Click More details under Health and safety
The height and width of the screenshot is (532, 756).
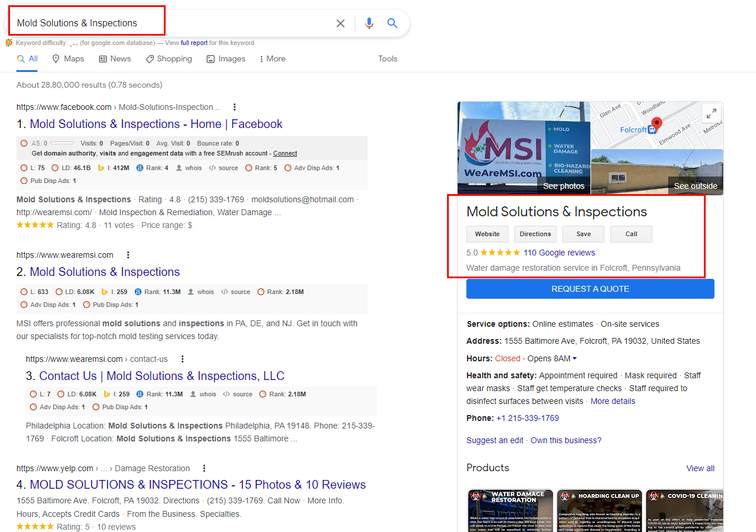[613, 401]
